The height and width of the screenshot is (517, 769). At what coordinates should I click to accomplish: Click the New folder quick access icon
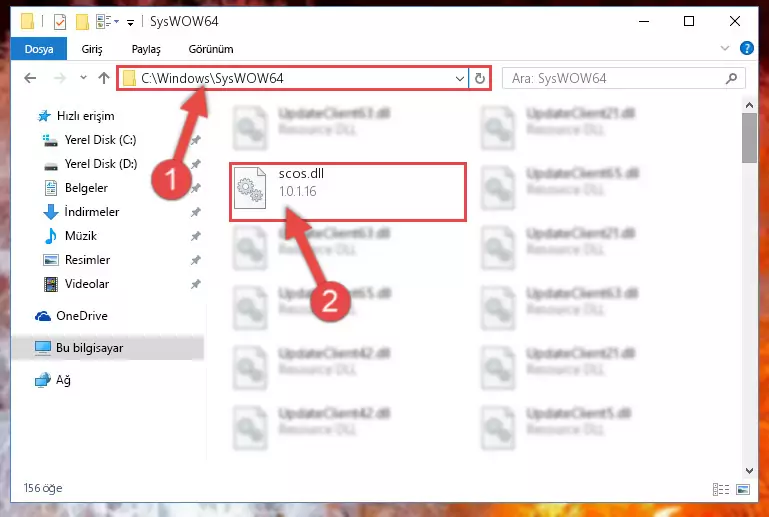pos(82,22)
